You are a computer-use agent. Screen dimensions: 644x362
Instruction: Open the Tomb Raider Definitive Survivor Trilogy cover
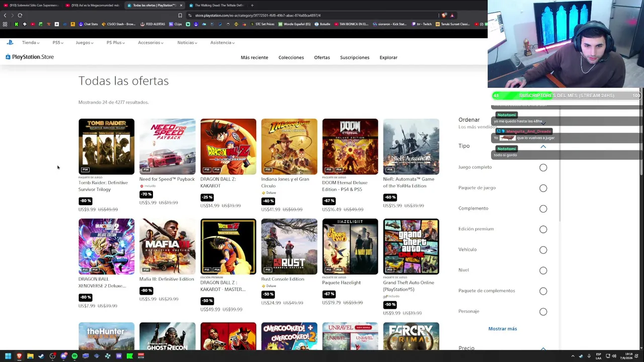click(x=106, y=146)
